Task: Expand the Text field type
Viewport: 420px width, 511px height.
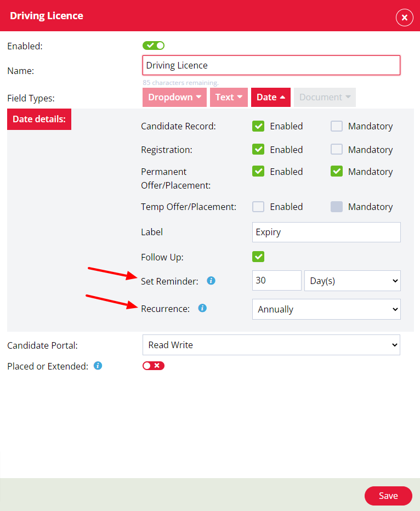Action: tap(229, 97)
